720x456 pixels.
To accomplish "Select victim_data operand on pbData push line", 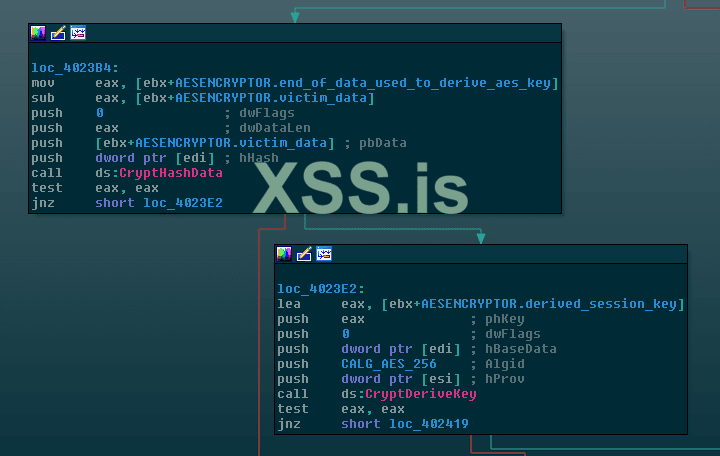I will [283, 143].
